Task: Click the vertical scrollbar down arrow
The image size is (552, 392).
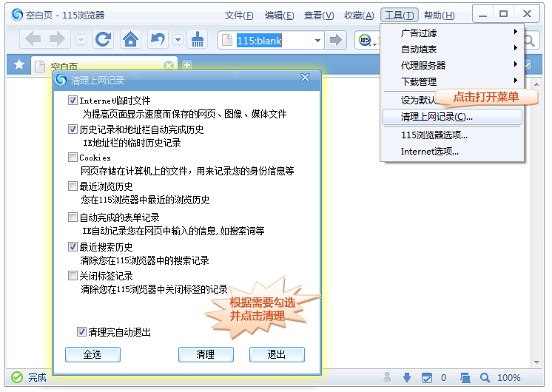Action: (536, 362)
